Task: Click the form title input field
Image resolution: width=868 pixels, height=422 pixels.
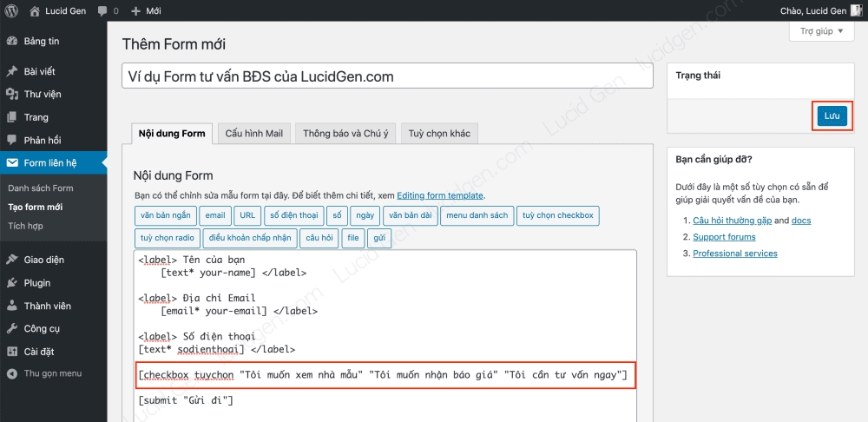Action: tap(387, 76)
